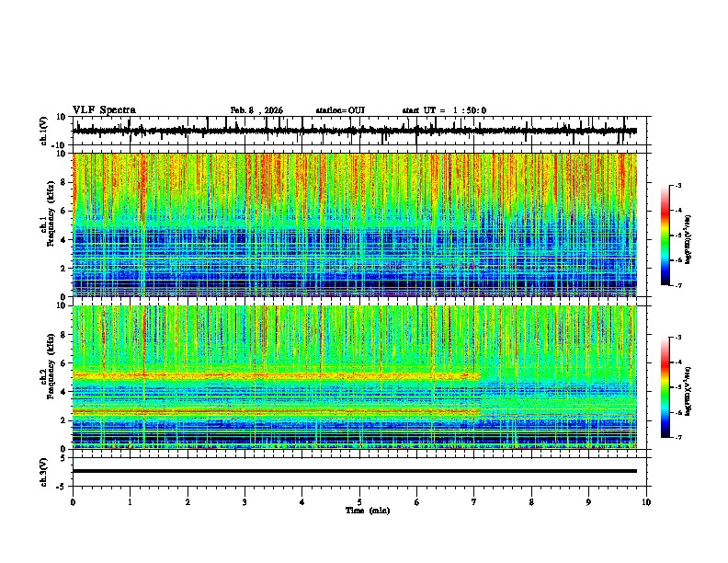Click the 'ch.1(V)' waveform axis label
Screen dimensions: 728x563
(44, 131)
